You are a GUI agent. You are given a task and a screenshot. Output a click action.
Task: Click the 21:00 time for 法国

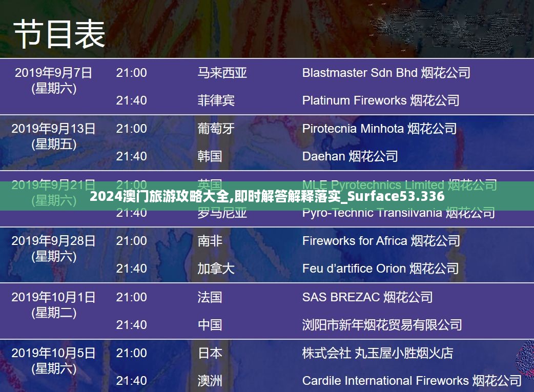132,297
